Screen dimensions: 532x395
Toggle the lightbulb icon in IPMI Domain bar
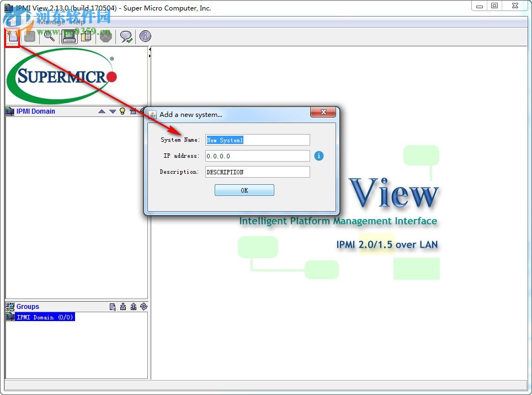tap(123, 111)
